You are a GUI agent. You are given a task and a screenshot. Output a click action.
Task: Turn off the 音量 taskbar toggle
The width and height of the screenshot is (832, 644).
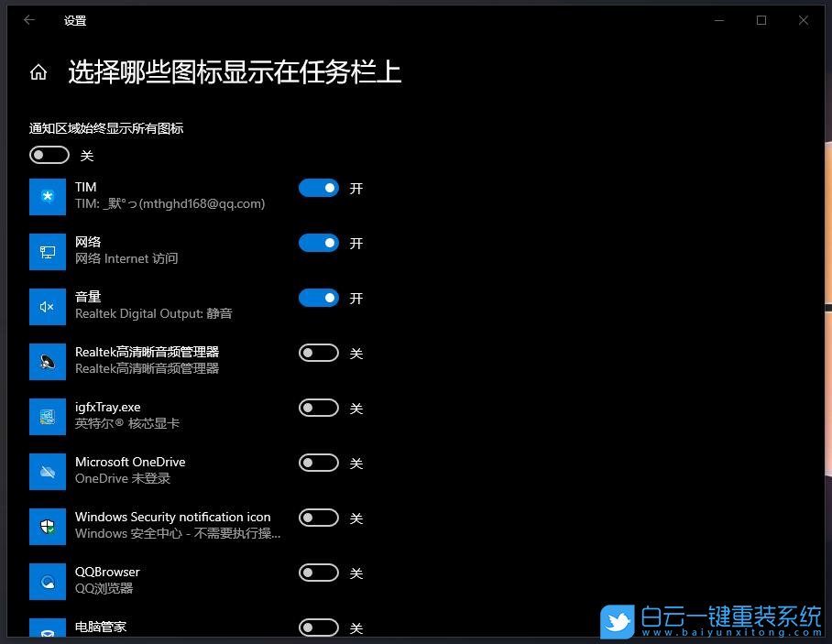click(x=318, y=298)
